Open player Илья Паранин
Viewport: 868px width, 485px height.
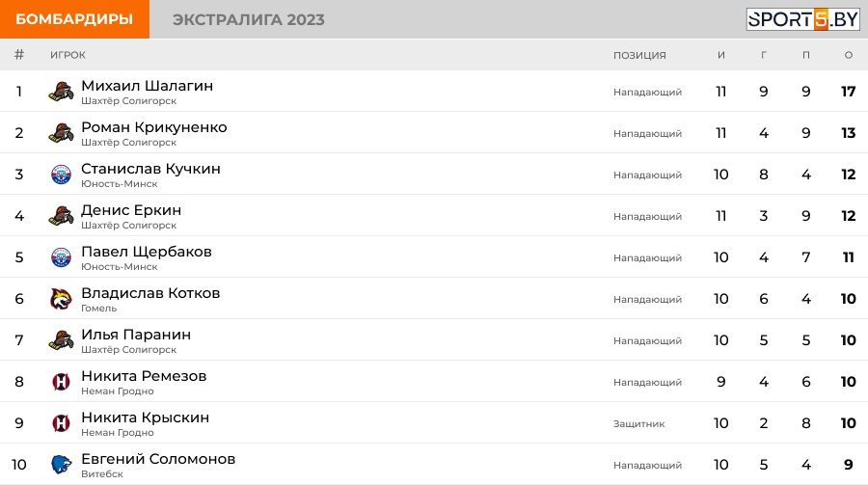click(x=136, y=335)
